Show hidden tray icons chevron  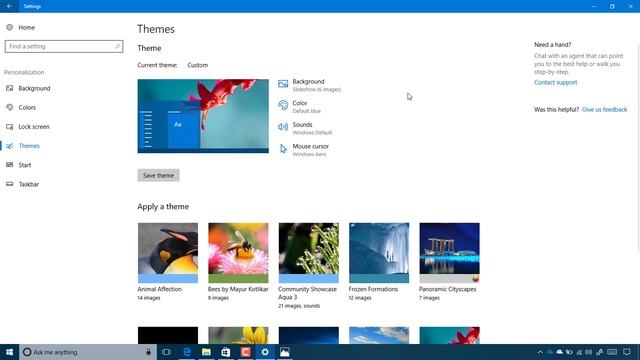pos(540,352)
